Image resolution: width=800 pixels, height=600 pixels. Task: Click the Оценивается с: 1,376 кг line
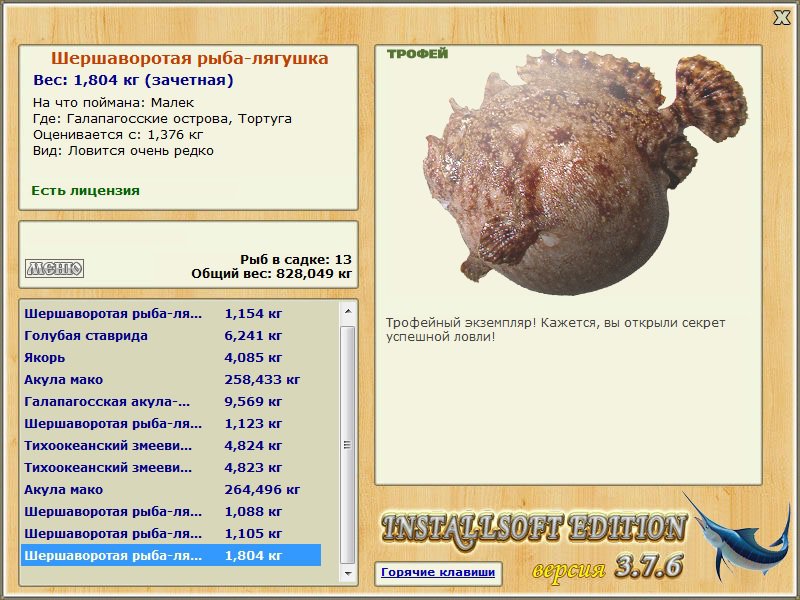coord(118,135)
